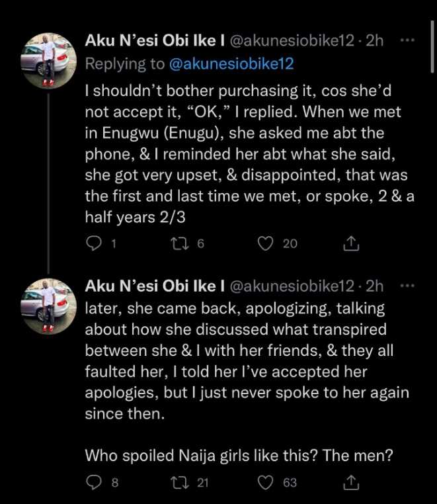Like the tweet with 20 likes
The height and width of the screenshot is (504, 437).
(x=265, y=244)
